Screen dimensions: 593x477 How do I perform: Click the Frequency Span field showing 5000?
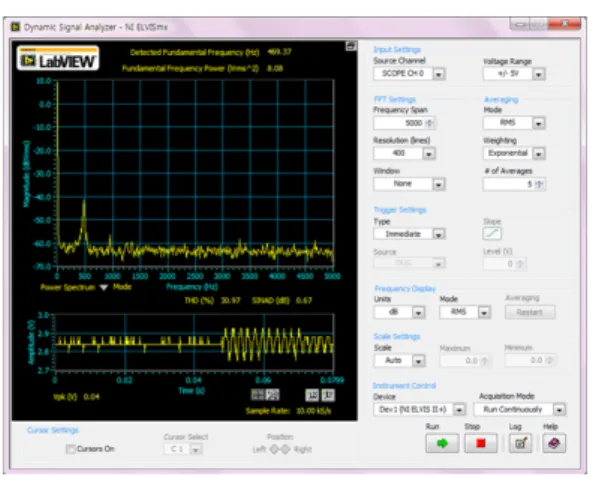[404, 123]
